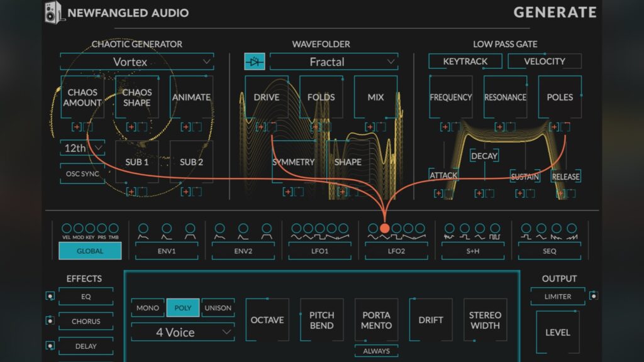644x362 pixels.
Task: Toggle the Delay effect power switch
Action: coord(50,346)
